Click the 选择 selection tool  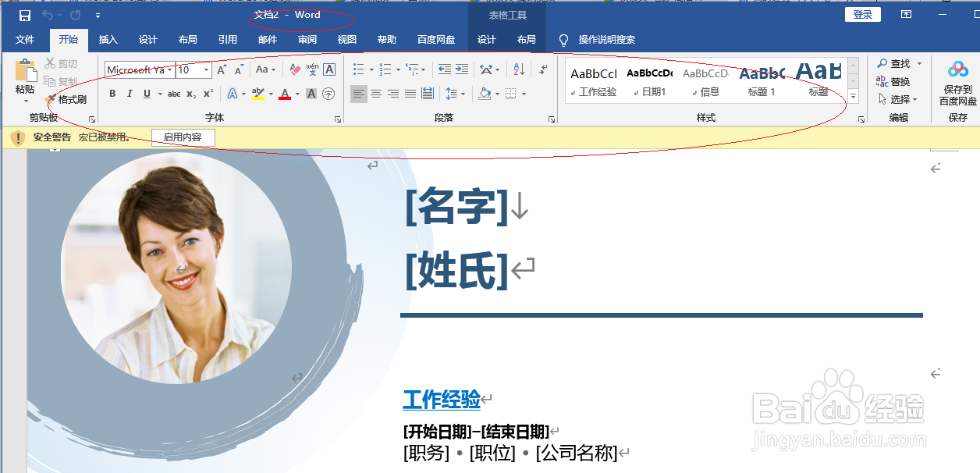pyautogui.click(x=898, y=100)
